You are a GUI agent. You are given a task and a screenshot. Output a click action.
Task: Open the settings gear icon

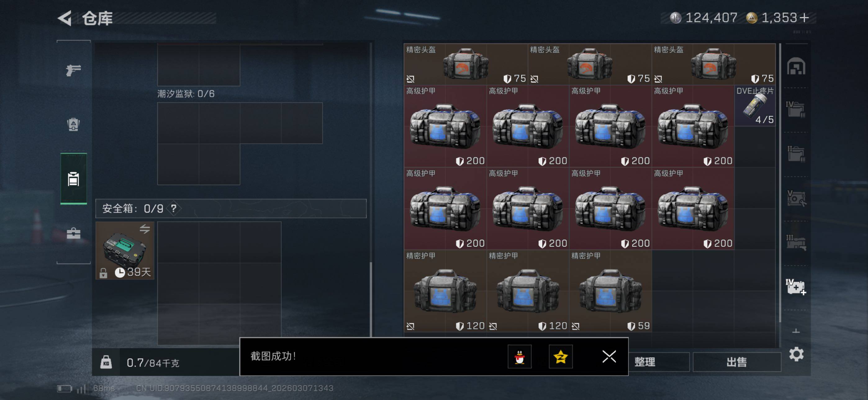796,354
